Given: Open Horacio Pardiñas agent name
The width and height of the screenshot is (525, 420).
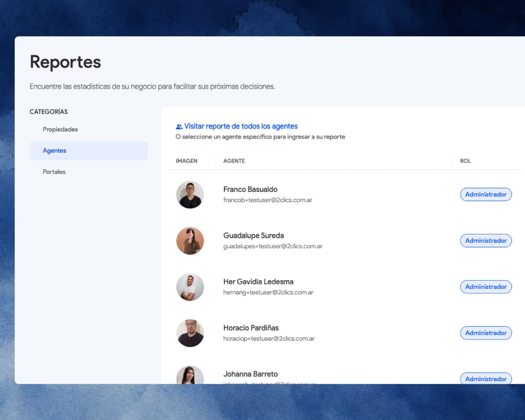Looking at the screenshot, I should click(251, 328).
